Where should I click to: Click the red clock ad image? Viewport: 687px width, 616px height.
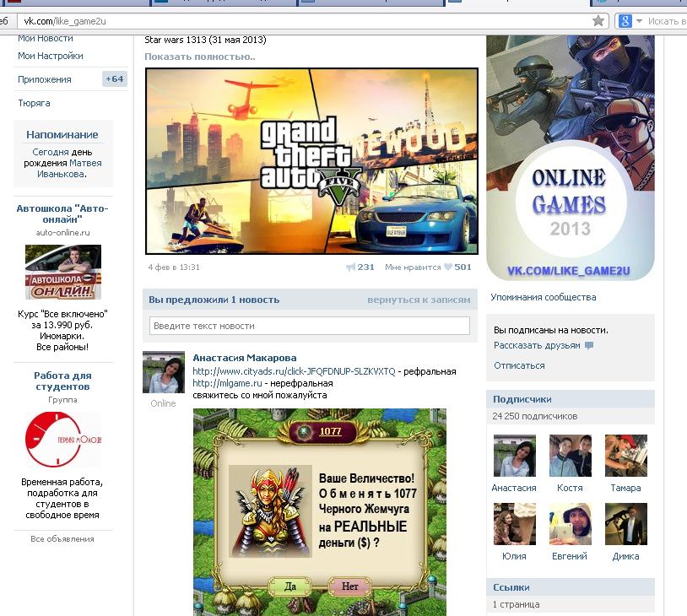pos(63,440)
